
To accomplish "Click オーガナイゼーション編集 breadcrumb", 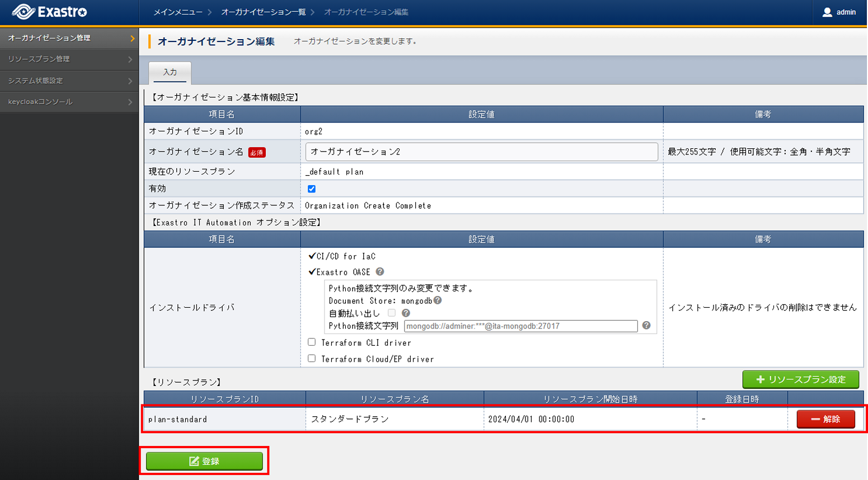I will click(366, 12).
